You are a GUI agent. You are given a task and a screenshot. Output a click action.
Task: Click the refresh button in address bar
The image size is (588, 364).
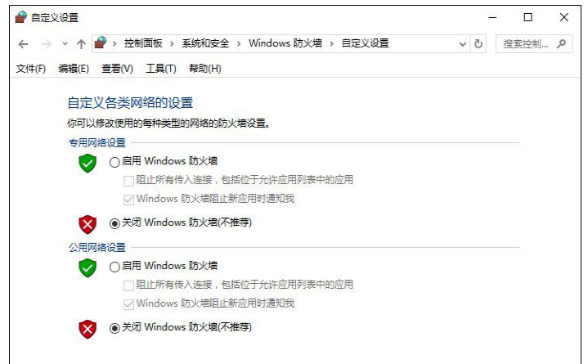pos(479,43)
